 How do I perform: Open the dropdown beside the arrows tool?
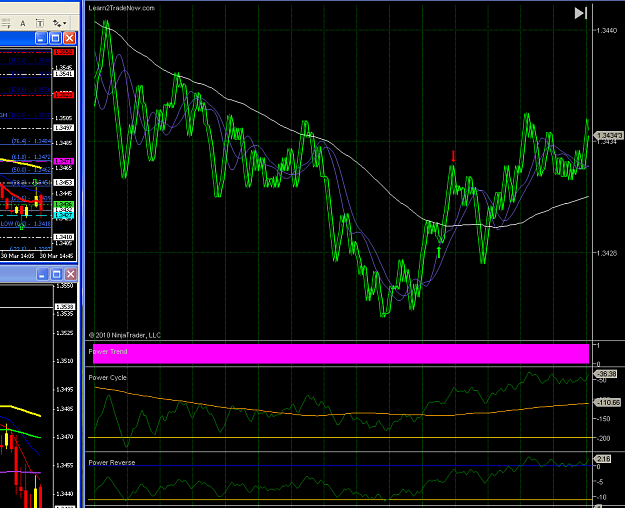(x=65, y=23)
